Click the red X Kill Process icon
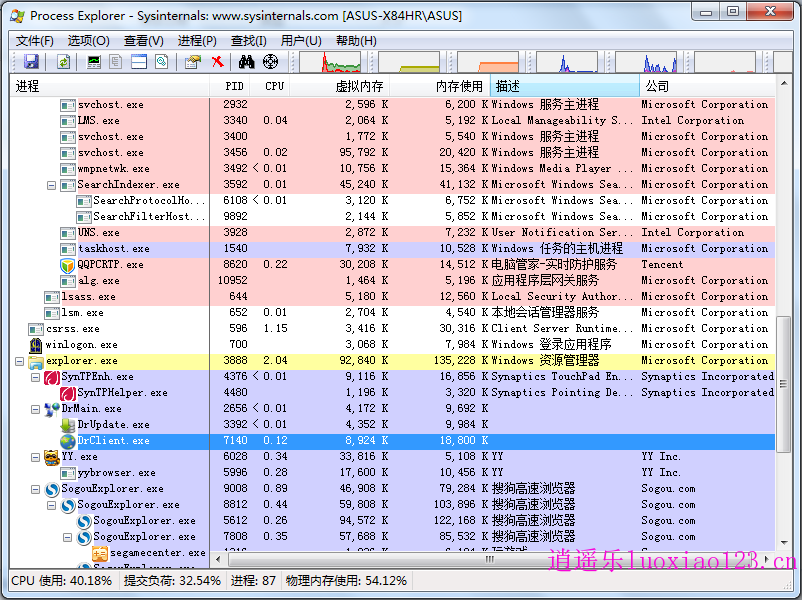 217,62
